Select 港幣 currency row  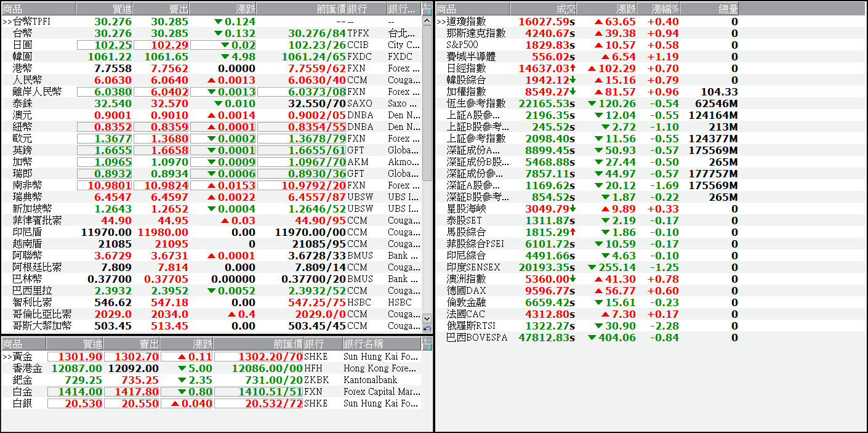click(211, 68)
